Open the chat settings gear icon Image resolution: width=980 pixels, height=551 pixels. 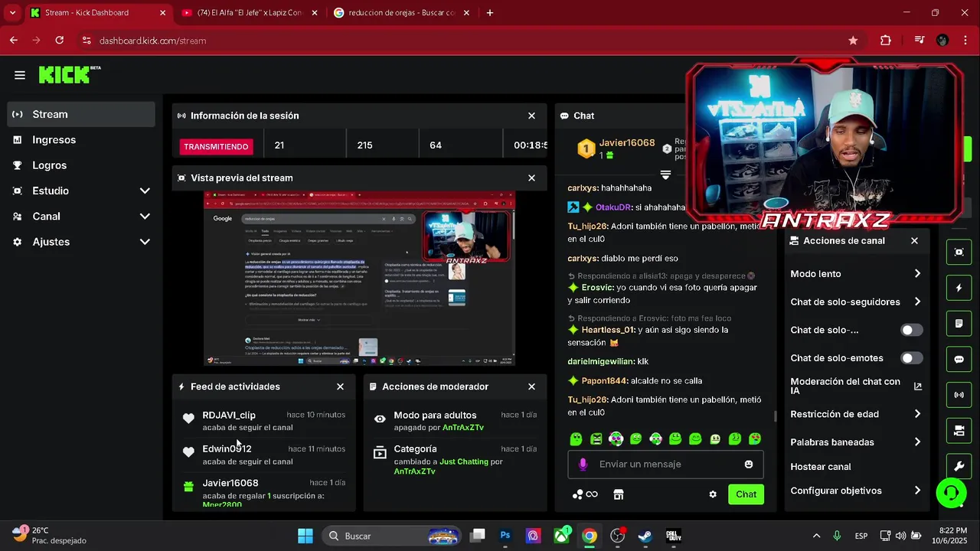point(713,494)
